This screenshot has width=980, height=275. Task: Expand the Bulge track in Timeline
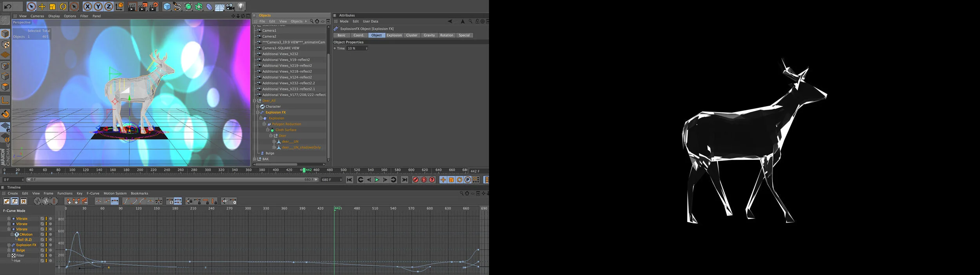9,250
